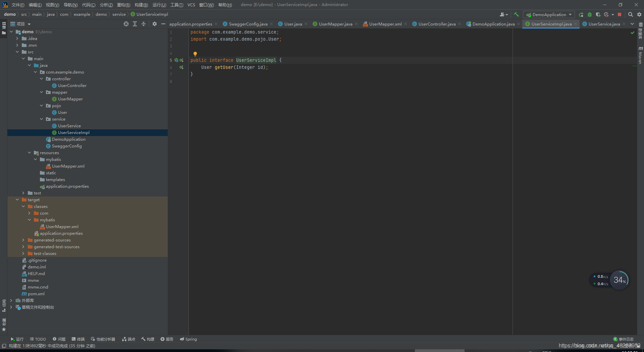Click the intention lightbulb in editor
This screenshot has width=644, height=352.
(195, 54)
